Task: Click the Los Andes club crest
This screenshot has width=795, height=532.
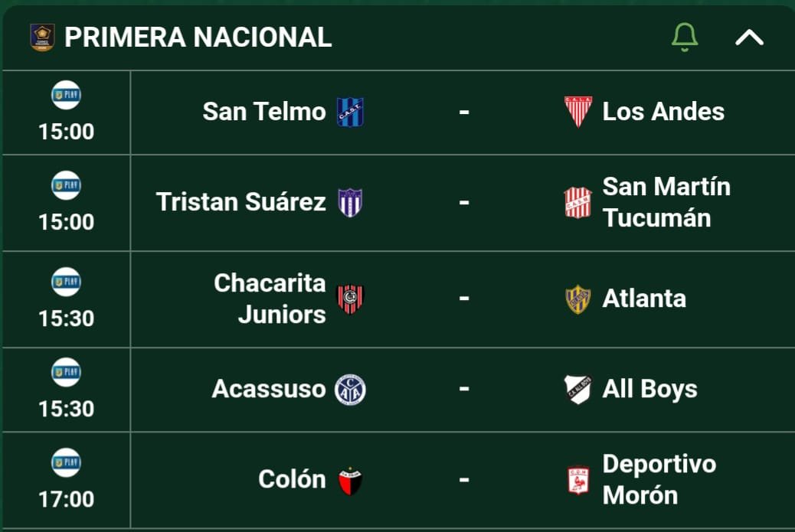Action: click(x=578, y=112)
